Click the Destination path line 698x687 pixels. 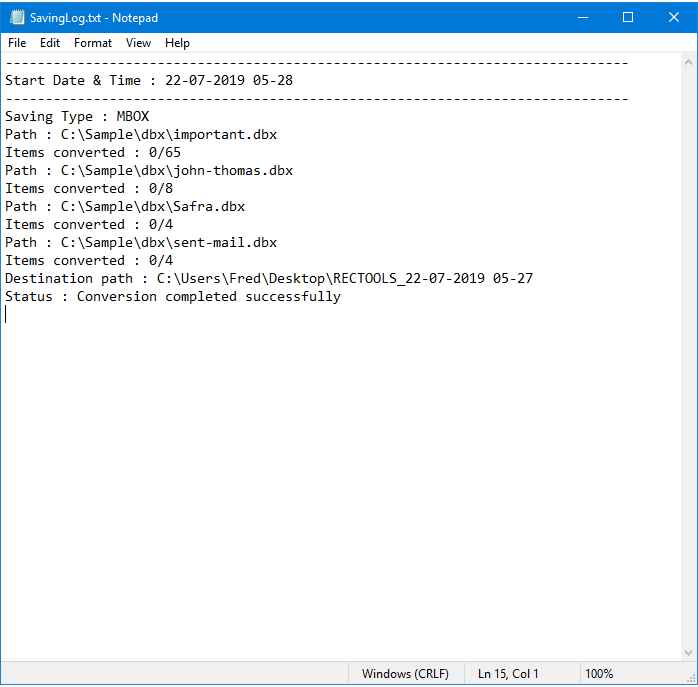coord(269,279)
